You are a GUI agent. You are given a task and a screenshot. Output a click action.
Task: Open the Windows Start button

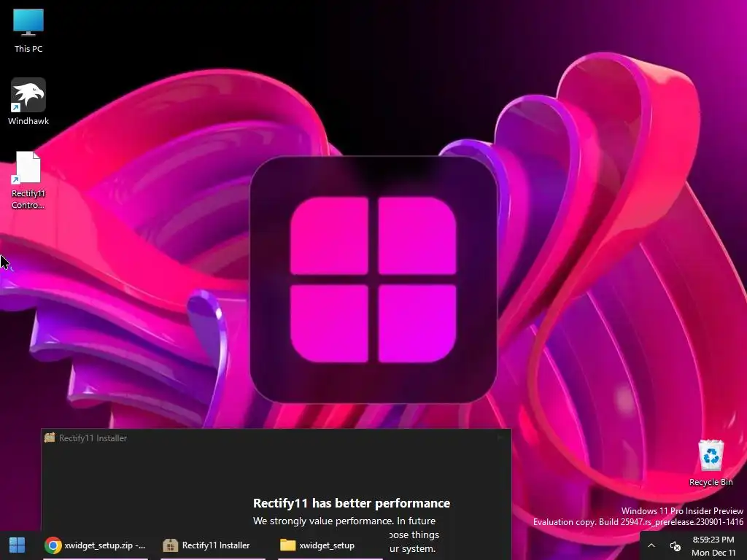pos(18,545)
